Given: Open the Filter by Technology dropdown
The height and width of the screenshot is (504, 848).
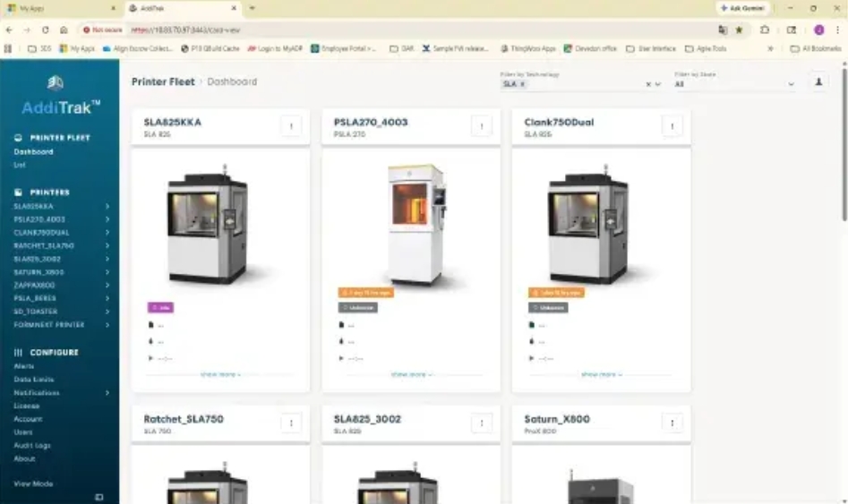Looking at the screenshot, I should [658, 84].
